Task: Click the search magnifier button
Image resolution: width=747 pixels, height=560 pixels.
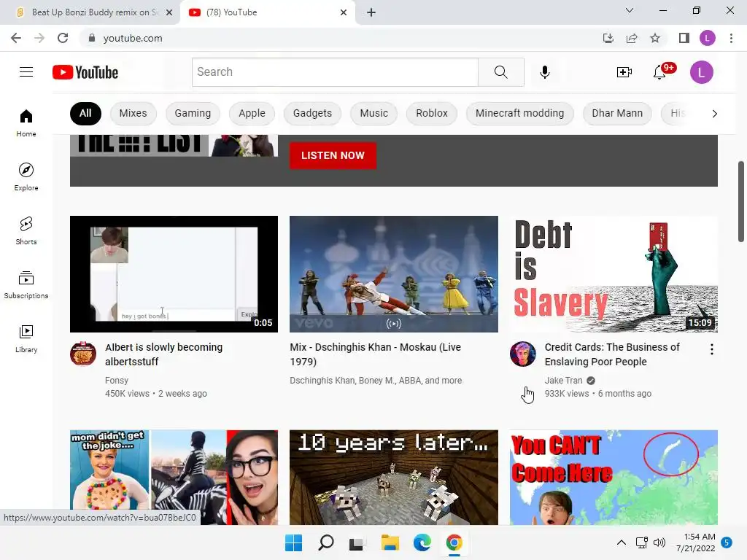Action: coord(500,72)
